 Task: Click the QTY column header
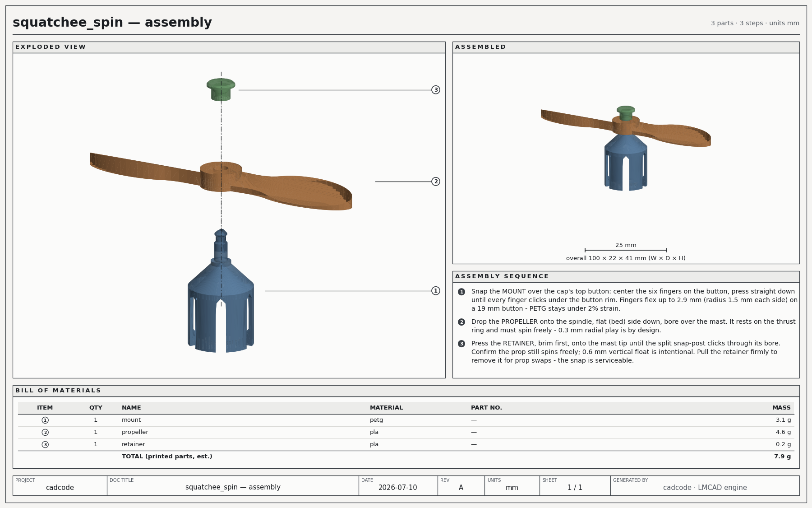[x=96, y=408]
